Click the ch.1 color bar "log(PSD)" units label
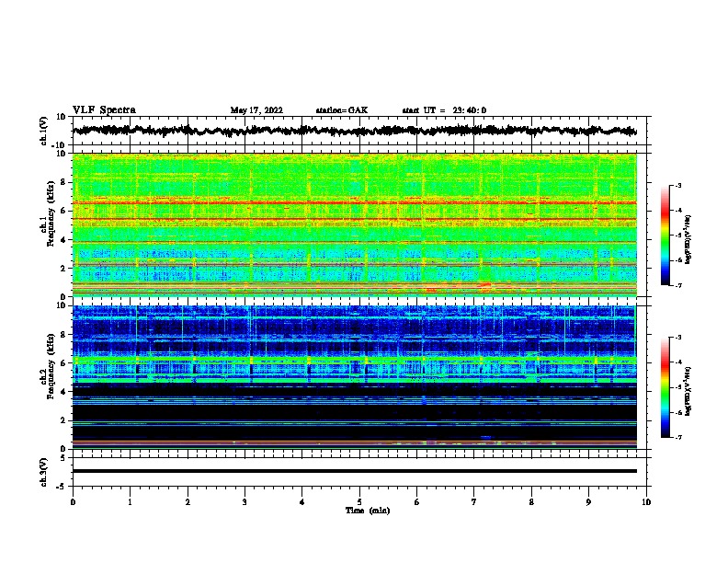Screen dimensions: 728x563 pos(688,240)
